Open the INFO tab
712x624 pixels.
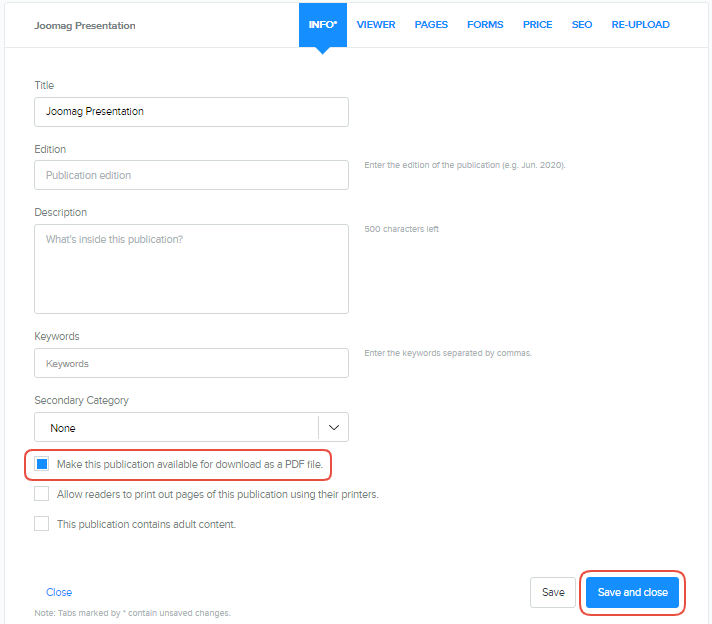[322, 25]
